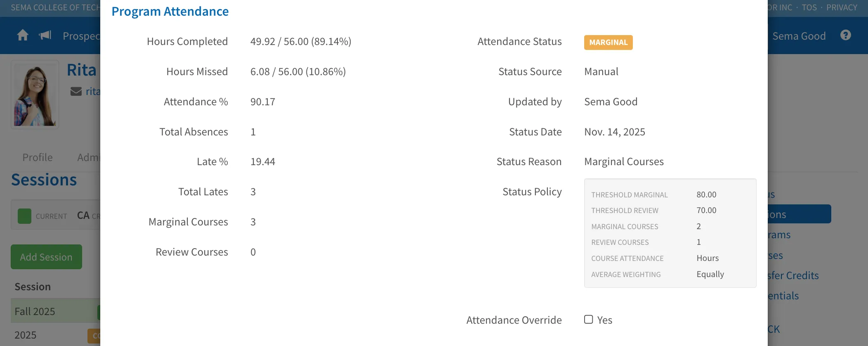Open the Prospects menu item
868x346 pixels.
81,36
